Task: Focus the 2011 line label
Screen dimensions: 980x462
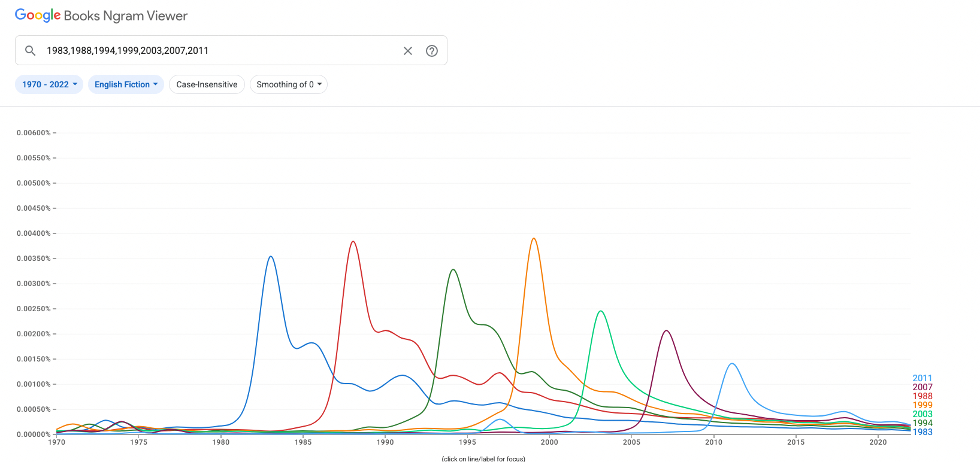Action: pyautogui.click(x=922, y=378)
